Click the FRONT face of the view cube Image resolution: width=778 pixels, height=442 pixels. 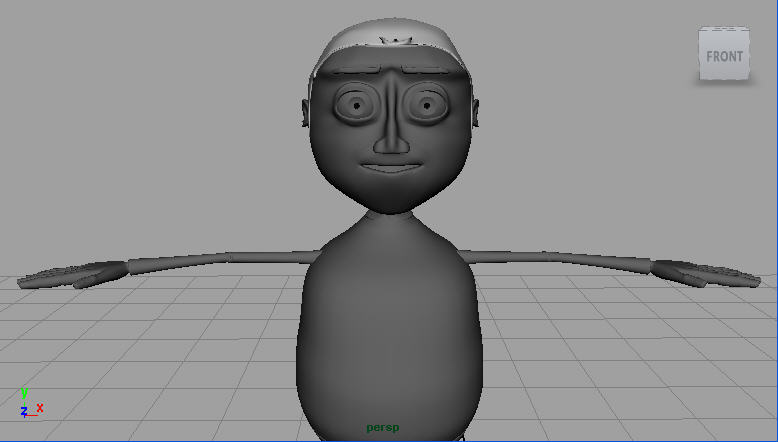click(724, 56)
